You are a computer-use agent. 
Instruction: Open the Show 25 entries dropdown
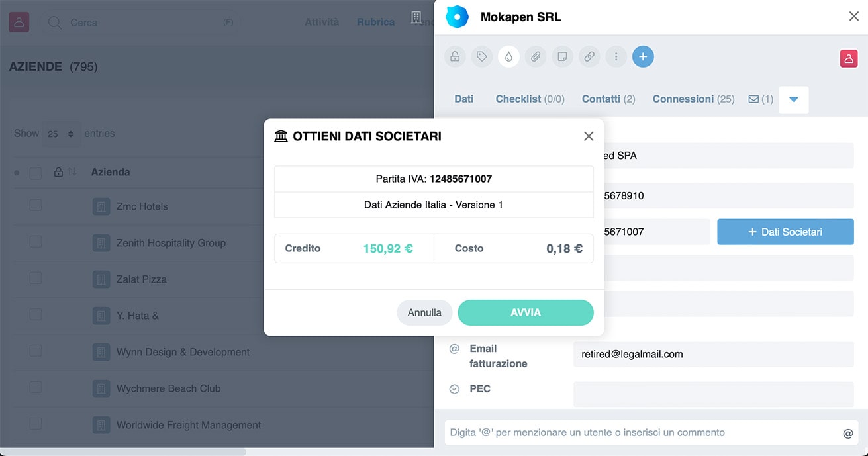click(61, 134)
